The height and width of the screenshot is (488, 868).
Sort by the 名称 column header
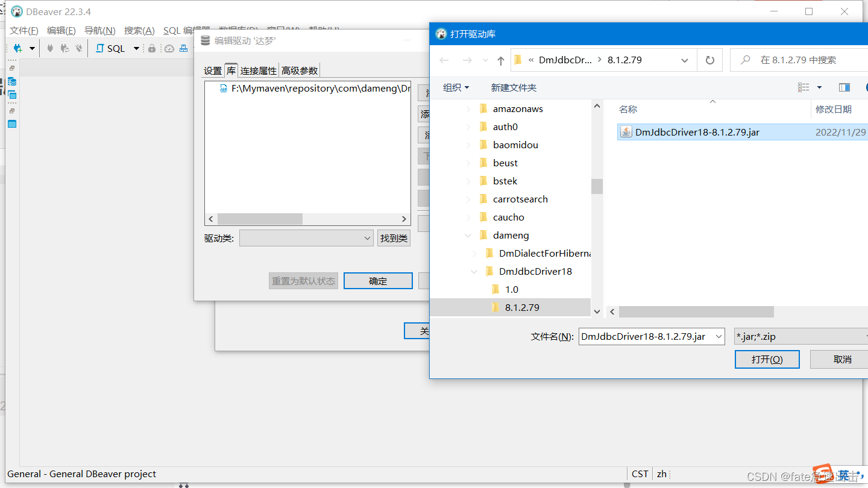click(x=628, y=109)
